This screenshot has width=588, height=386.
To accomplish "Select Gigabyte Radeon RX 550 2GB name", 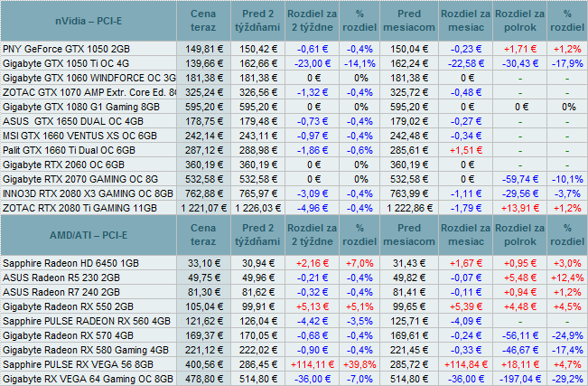I will pos(69,306).
